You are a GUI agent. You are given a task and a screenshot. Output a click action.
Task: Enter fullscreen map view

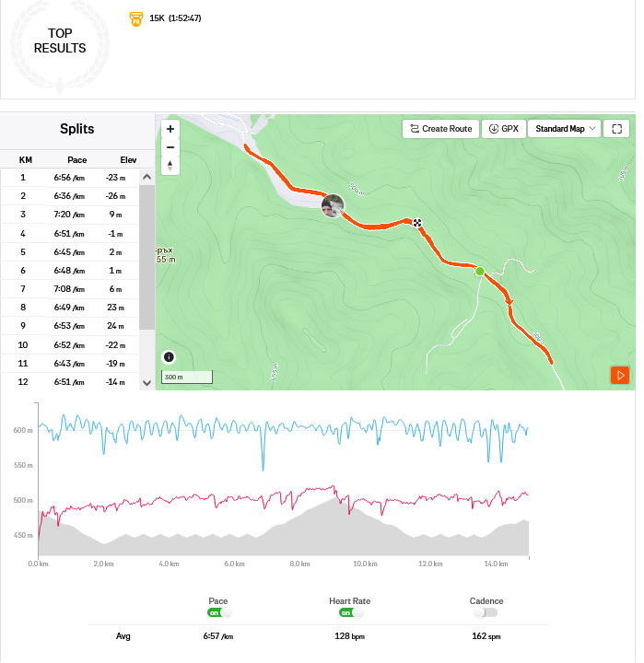point(616,129)
